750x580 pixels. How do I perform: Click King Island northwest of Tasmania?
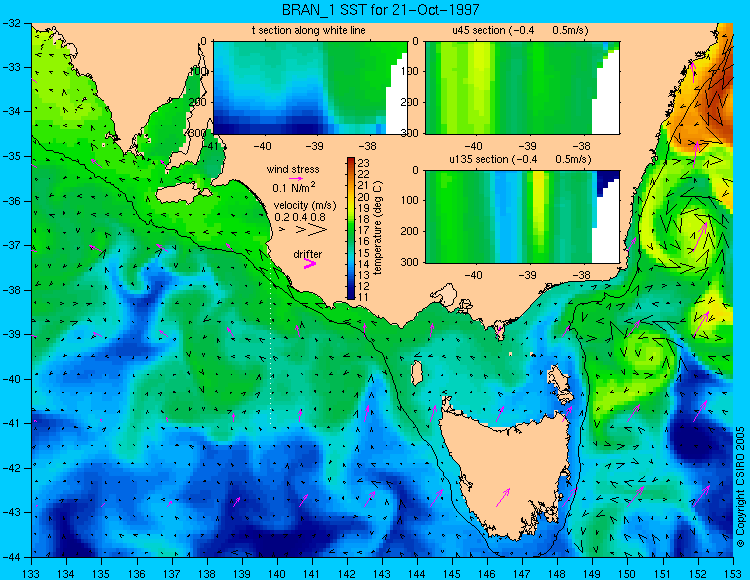(417, 373)
